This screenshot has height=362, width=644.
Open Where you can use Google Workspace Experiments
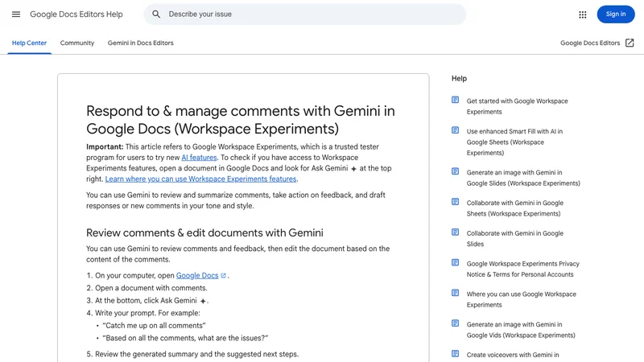pos(521,299)
